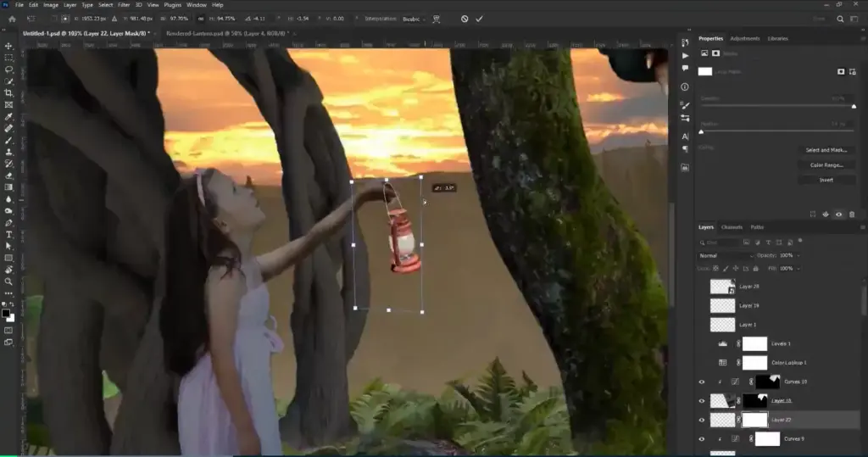Commit the transform with the checkmark
The image size is (868, 457).
[480, 19]
